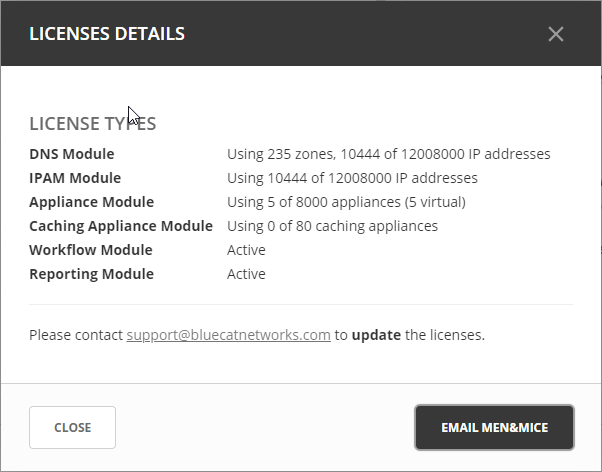The width and height of the screenshot is (602, 472).
Task: Open the support@bluecatnetworks.com email link
Action: tap(228, 335)
